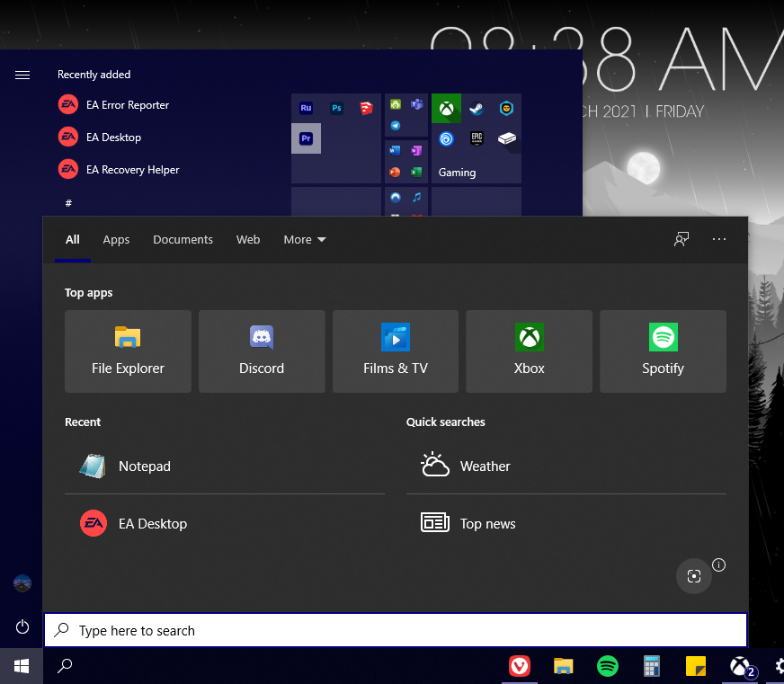Select the All search tab

73,239
